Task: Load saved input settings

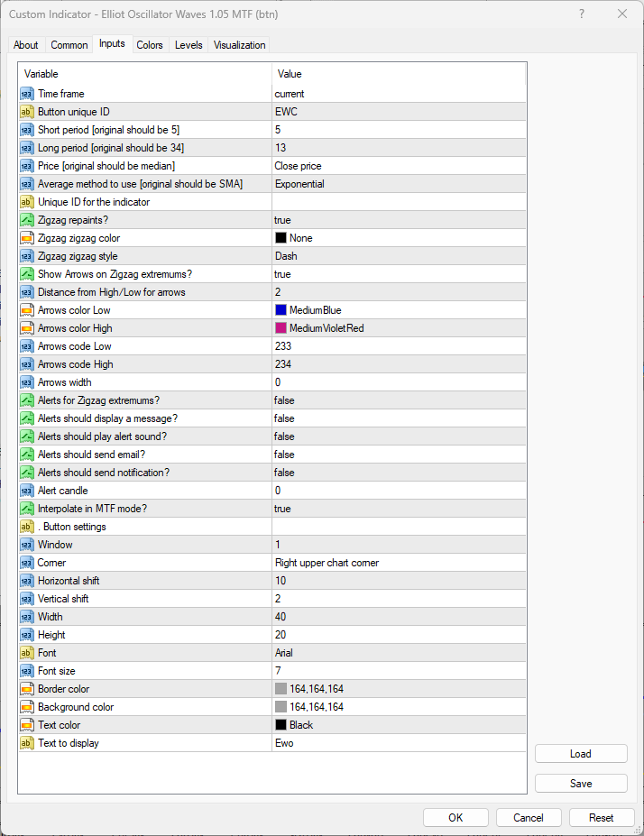Action: (581, 754)
